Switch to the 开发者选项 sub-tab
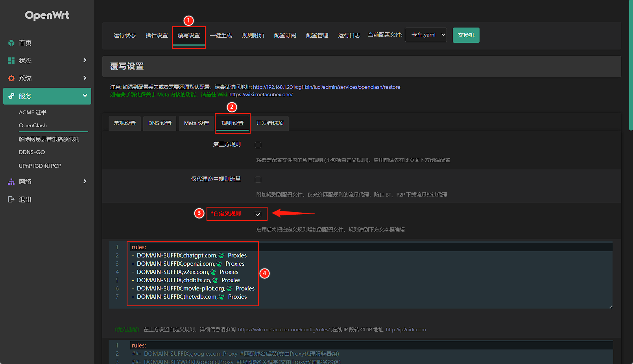 coord(270,123)
